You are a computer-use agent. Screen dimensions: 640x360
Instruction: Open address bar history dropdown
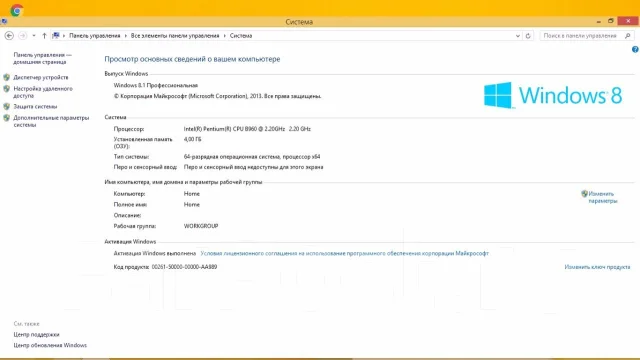click(x=518, y=36)
